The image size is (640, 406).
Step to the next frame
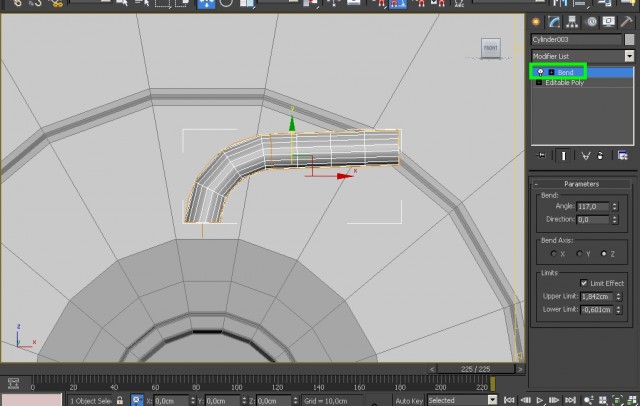click(x=554, y=400)
